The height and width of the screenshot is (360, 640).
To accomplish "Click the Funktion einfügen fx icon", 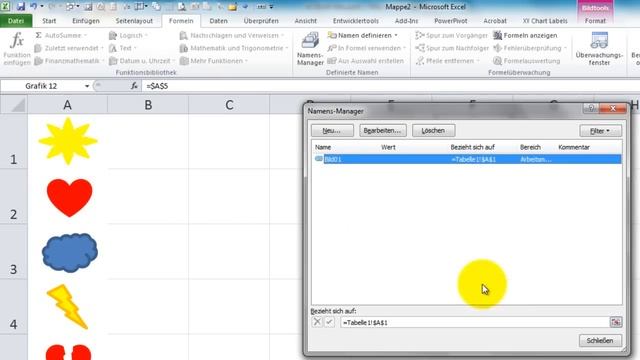I will (x=17, y=49).
